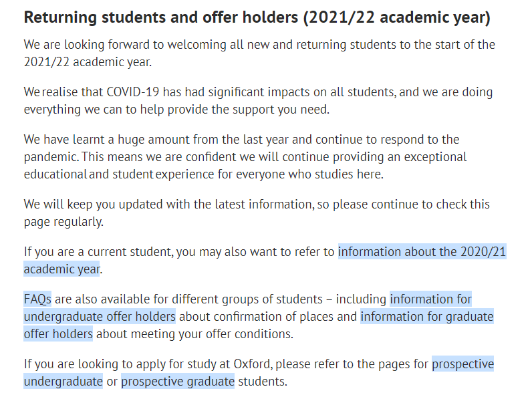Click the phrase 'page regularly'
Screen dimensions: 532x405
click(63, 222)
